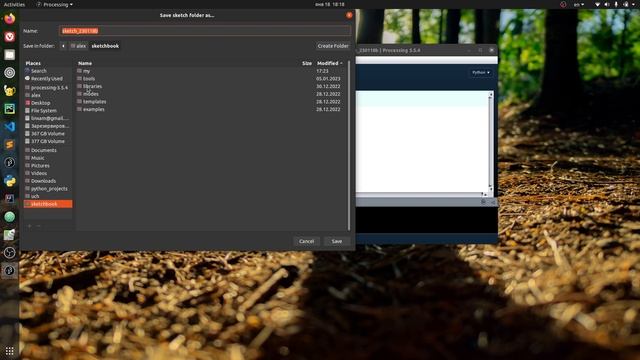The image size is (640, 360).
Task: Select the processing 3.5.4 place
Action: [48, 88]
